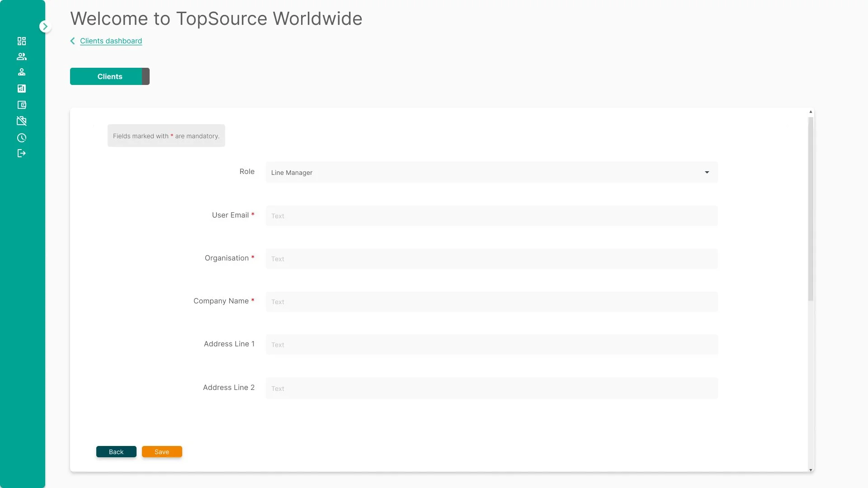Screen dimensions: 868x488
Task: Click the crossed-out wallet icon in the sidebar
Action: click(x=22, y=121)
